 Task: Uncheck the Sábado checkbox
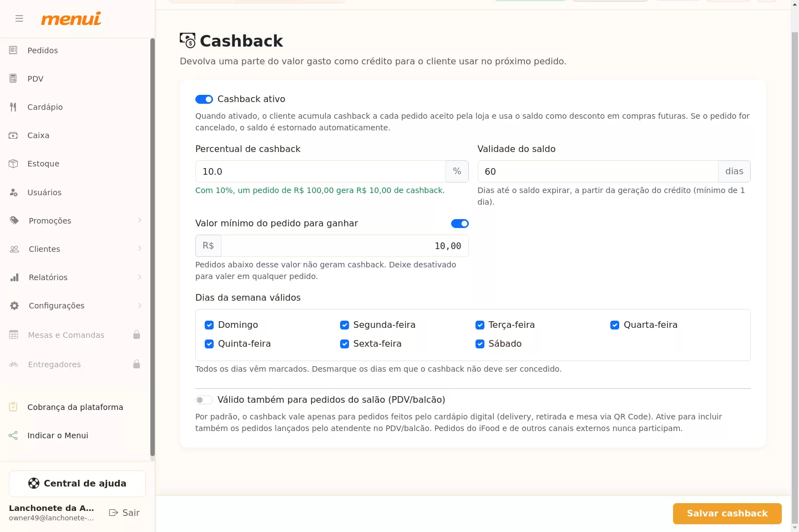coord(480,344)
